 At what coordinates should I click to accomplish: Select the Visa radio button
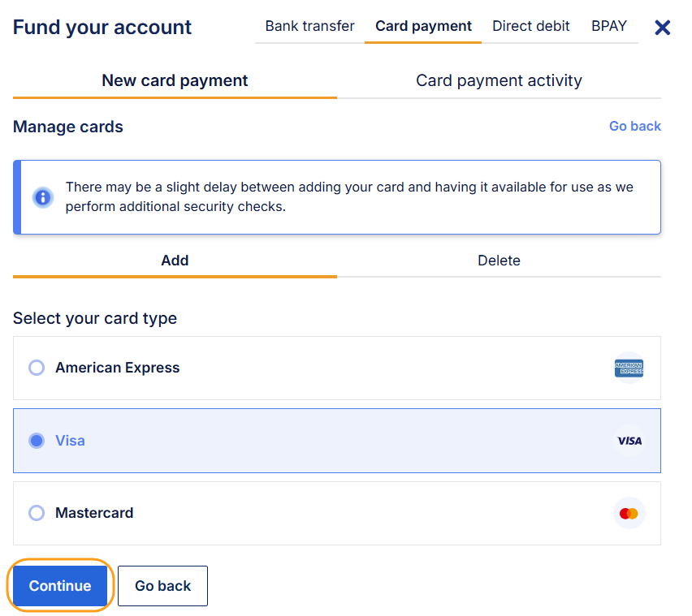pos(37,441)
